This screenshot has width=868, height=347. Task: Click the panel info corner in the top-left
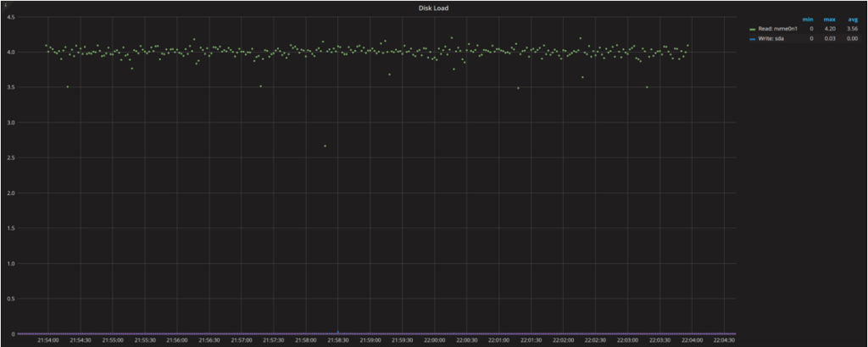coord(7,4)
